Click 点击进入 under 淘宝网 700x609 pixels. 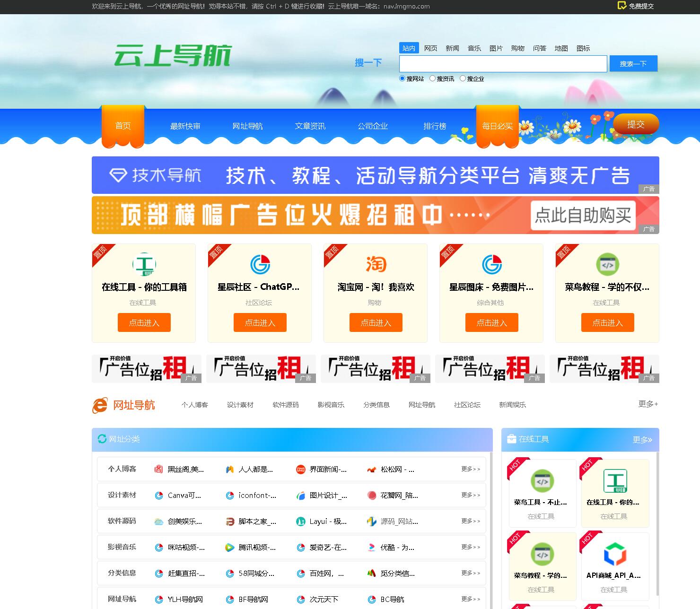click(376, 322)
